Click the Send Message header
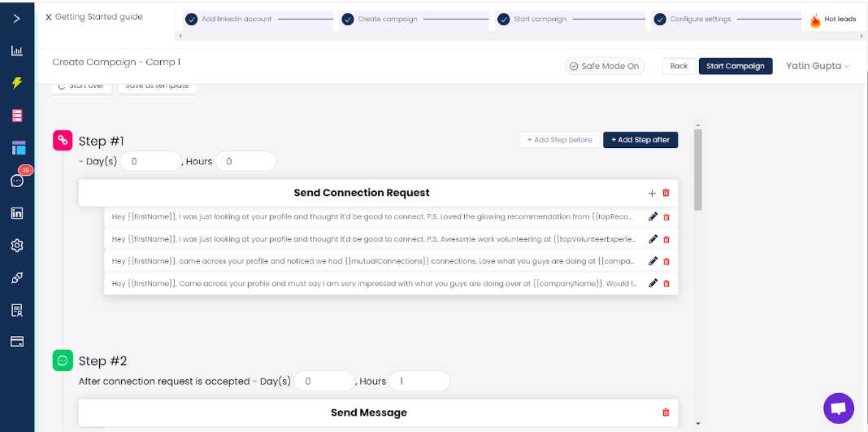 pyautogui.click(x=369, y=412)
